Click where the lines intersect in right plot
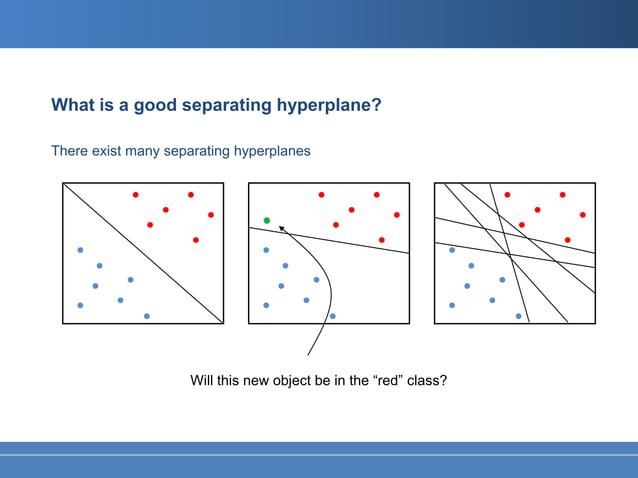 point(509,255)
